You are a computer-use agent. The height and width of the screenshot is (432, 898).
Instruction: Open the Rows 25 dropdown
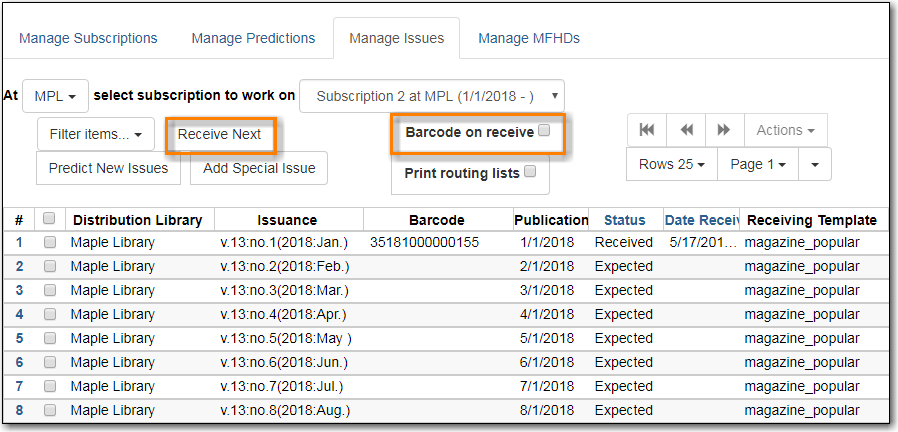[x=671, y=164]
